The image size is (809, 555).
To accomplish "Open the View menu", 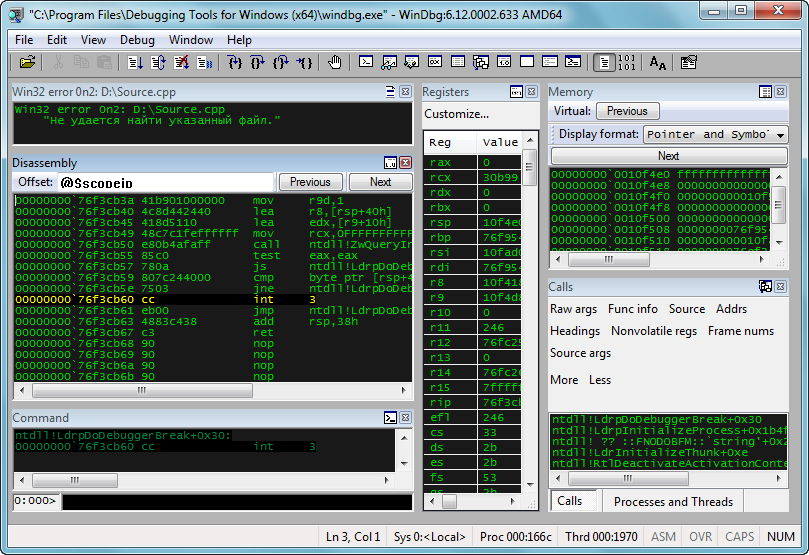I will point(93,40).
